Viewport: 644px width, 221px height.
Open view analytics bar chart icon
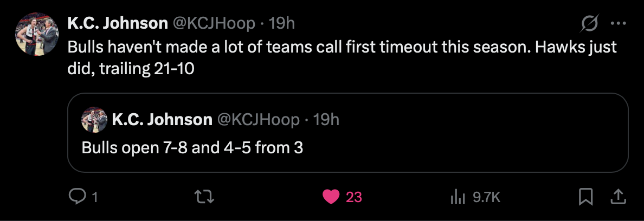coord(459,197)
